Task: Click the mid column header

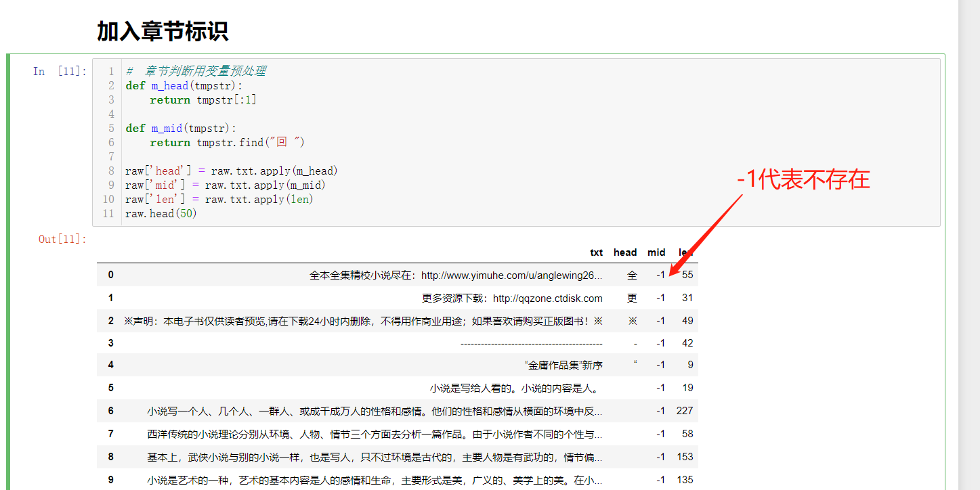Action: click(656, 252)
